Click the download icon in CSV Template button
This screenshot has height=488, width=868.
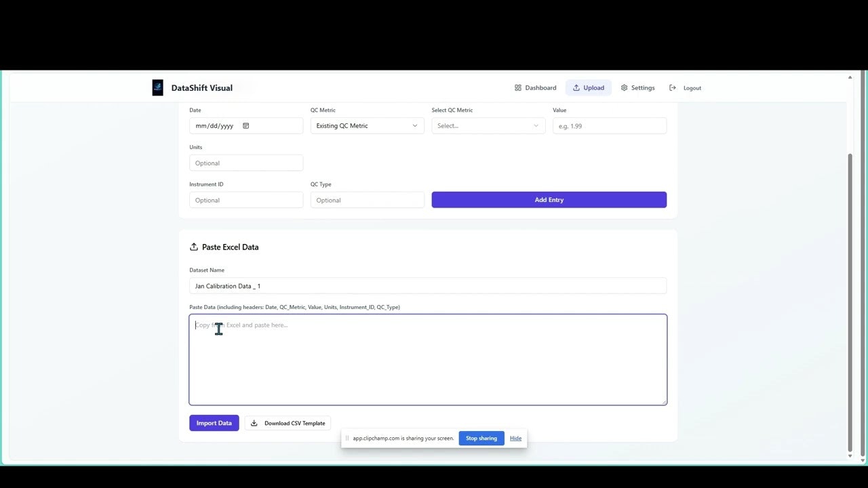tap(254, 423)
